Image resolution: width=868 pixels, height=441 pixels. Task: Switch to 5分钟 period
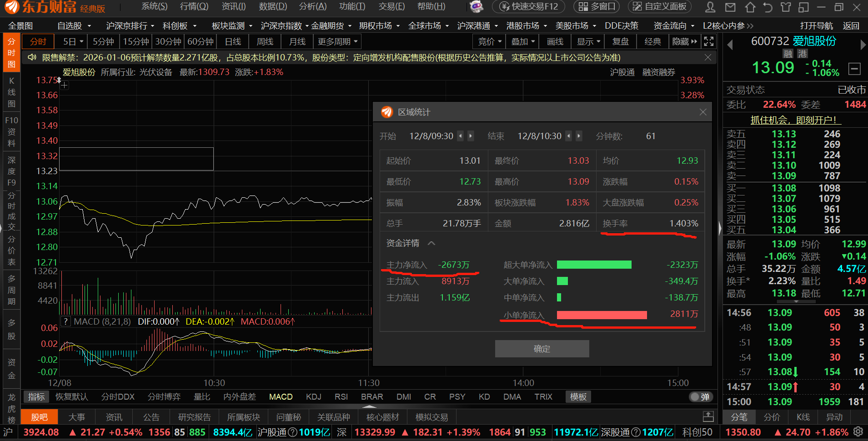(x=103, y=42)
